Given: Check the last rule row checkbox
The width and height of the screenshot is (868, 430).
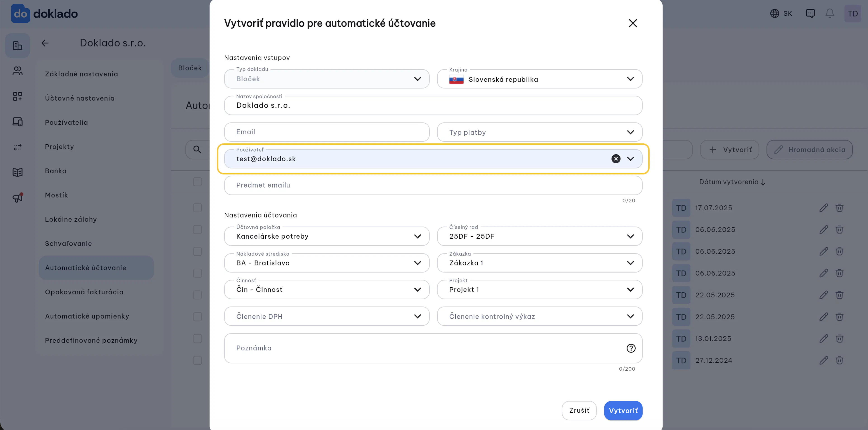Looking at the screenshot, I should tap(198, 360).
